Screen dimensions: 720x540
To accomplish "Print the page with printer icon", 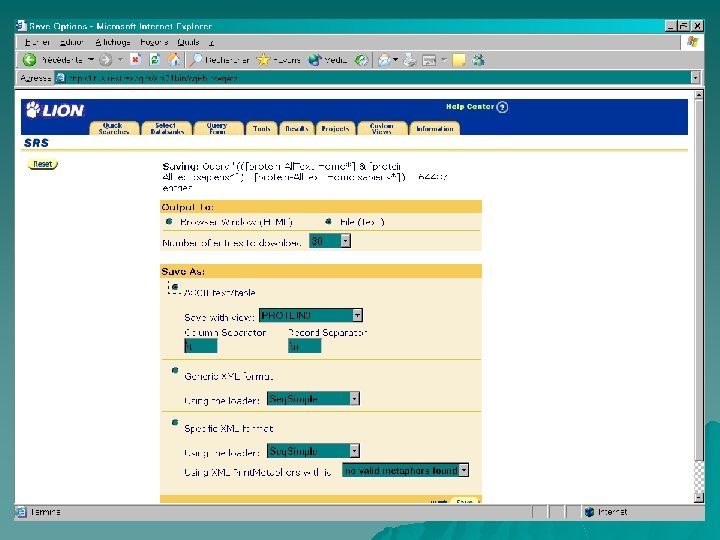I will tap(410, 60).
